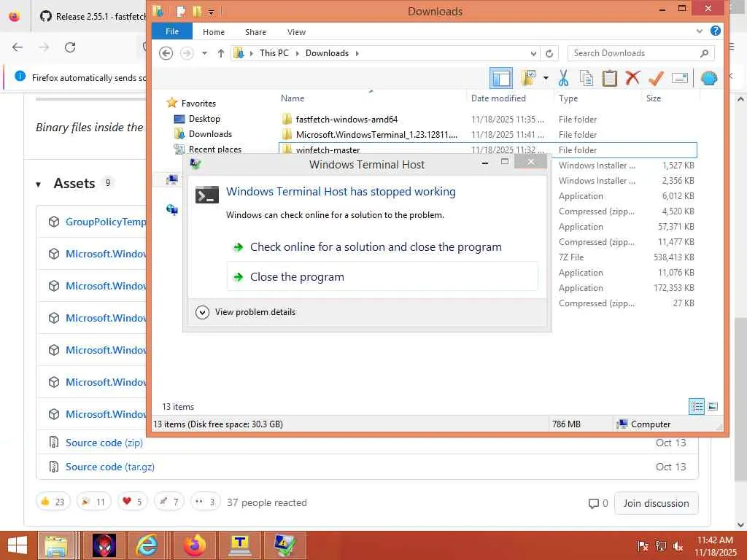The height and width of the screenshot is (560, 747).
Task: Open Explorer Help question mark icon
Action: (715, 31)
